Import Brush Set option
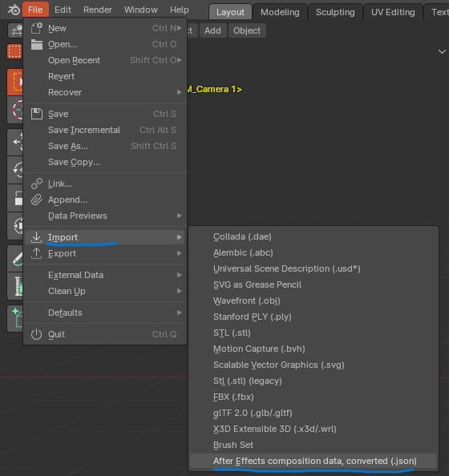The height and width of the screenshot is (476, 449). tap(313, 446)
